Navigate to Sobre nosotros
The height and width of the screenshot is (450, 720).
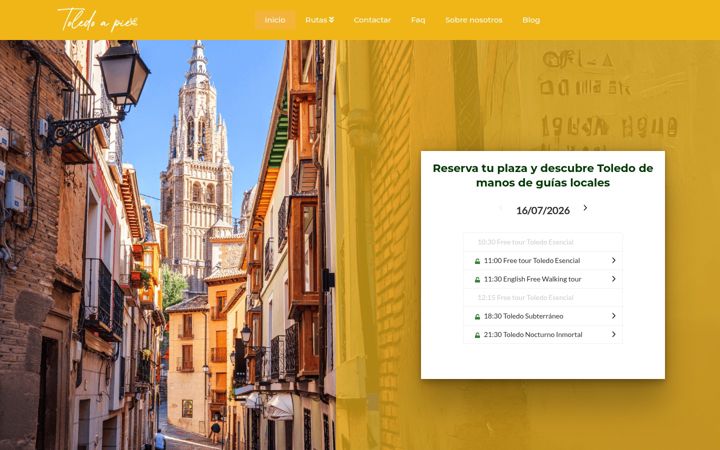[473, 20]
